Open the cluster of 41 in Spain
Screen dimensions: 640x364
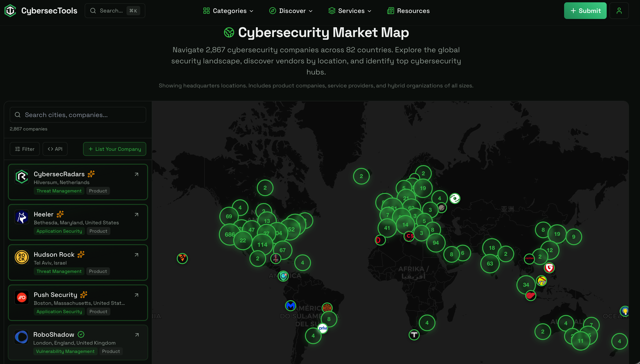pos(387,228)
